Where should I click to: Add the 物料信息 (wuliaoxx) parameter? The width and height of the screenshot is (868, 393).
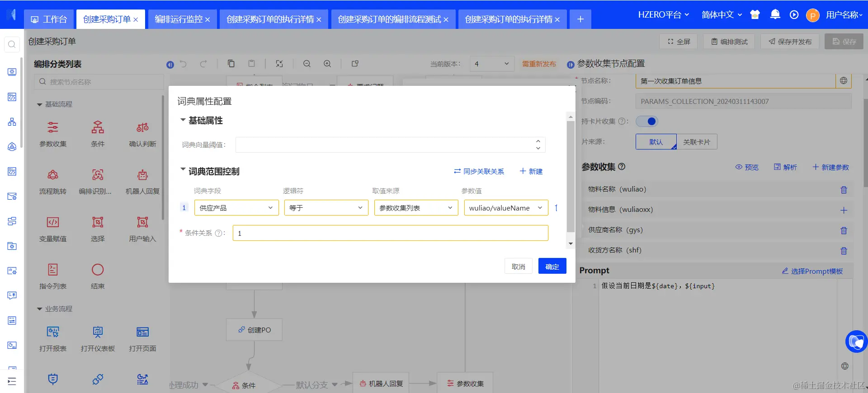pos(844,210)
